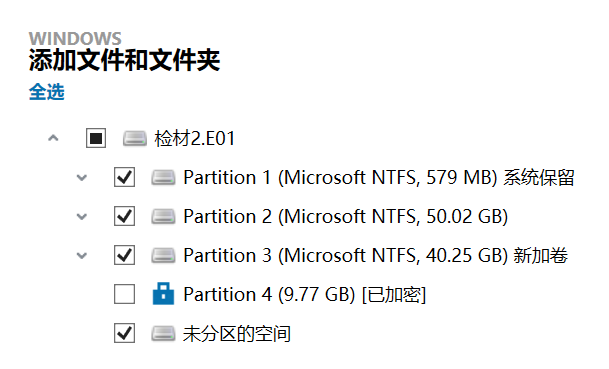609x369 pixels.
Task: Click the 全选 select-all link
Action: (47, 92)
